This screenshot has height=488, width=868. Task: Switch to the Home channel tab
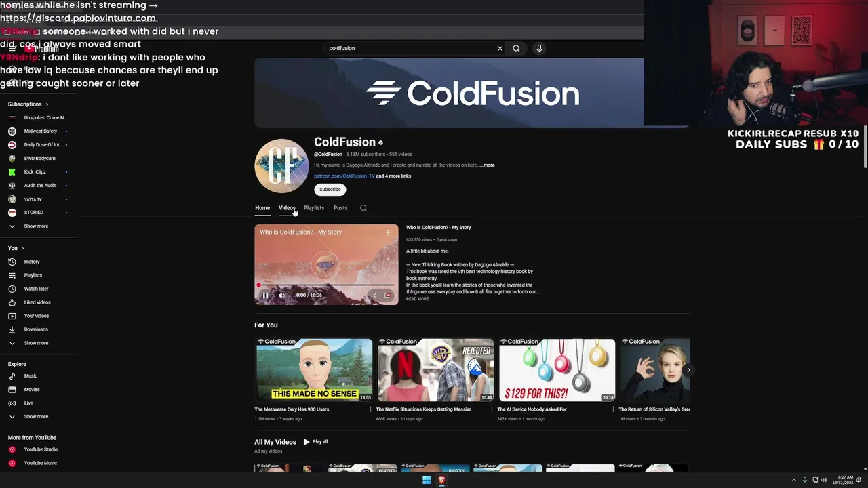click(x=262, y=208)
